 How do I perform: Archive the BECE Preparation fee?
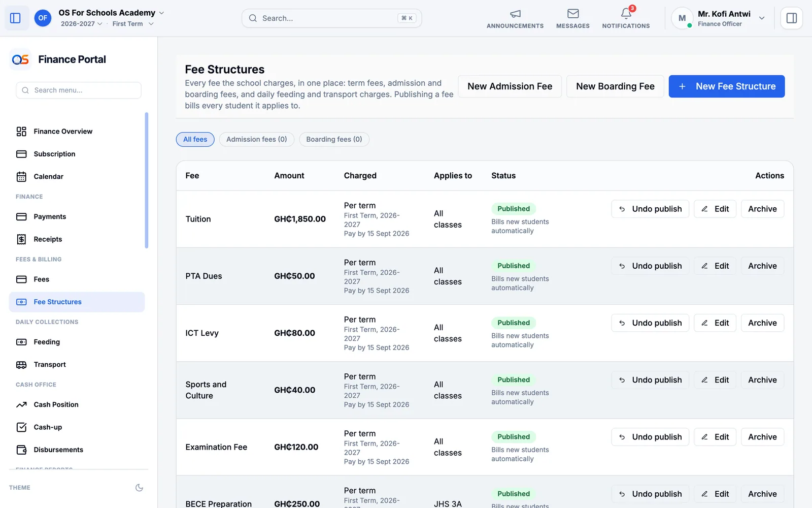tap(762, 494)
